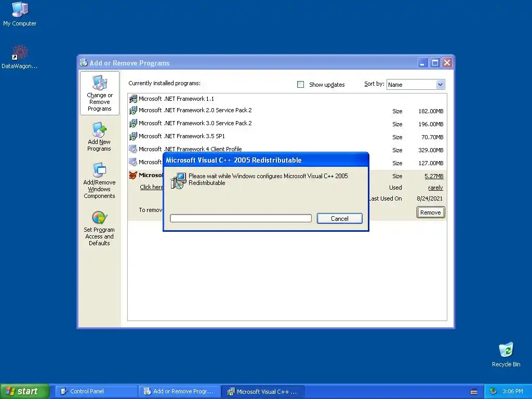Switch to Microsoft Visual C++ taskbar item
Screen dimensions: 532x399
click(x=263, y=392)
